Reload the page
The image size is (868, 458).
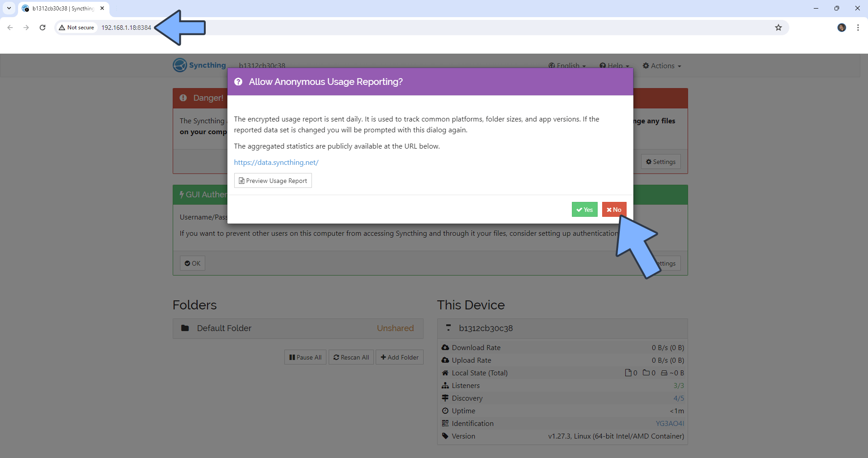tap(42, 28)
